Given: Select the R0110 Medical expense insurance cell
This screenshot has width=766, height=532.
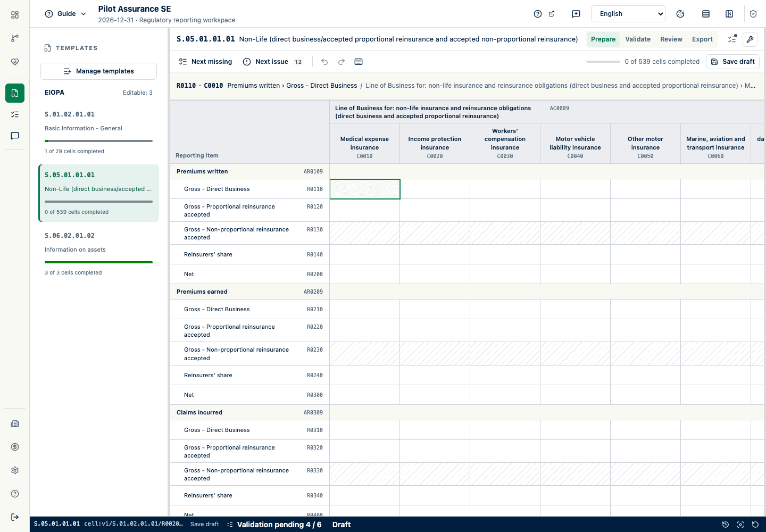Looking at the screenshot, I should click(x=365, y=189).
